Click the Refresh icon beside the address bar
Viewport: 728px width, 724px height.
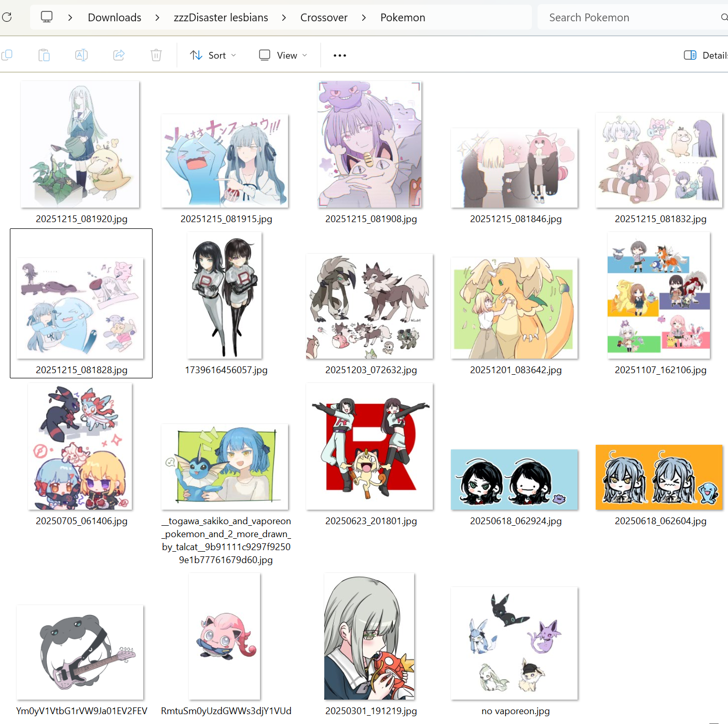coord(7,17)
